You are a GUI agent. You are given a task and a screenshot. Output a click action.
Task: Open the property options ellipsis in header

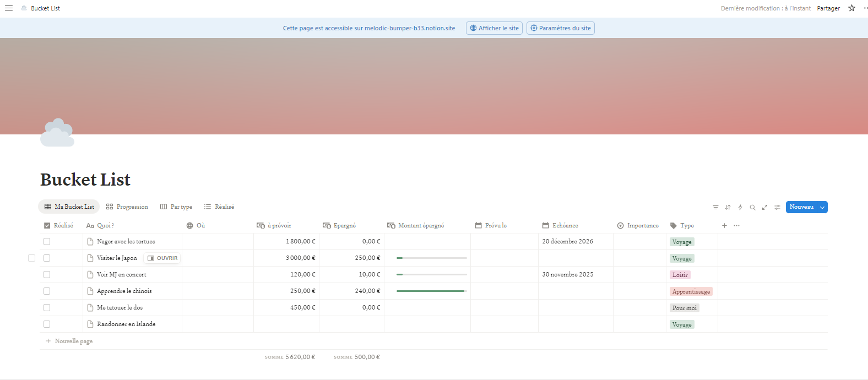tap(737, 225)
